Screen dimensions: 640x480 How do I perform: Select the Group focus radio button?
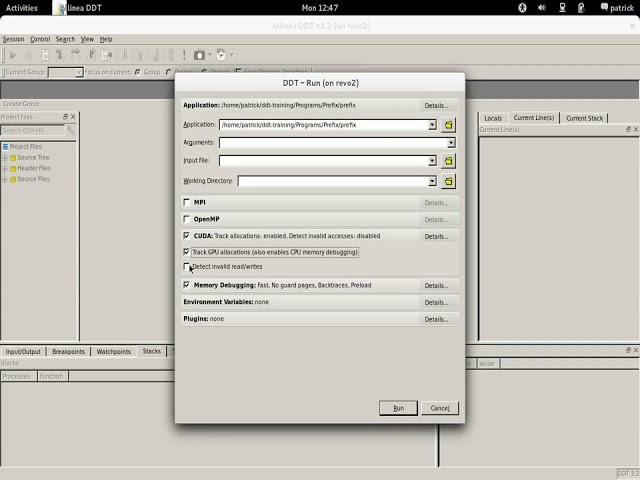[x=138, y=72]
